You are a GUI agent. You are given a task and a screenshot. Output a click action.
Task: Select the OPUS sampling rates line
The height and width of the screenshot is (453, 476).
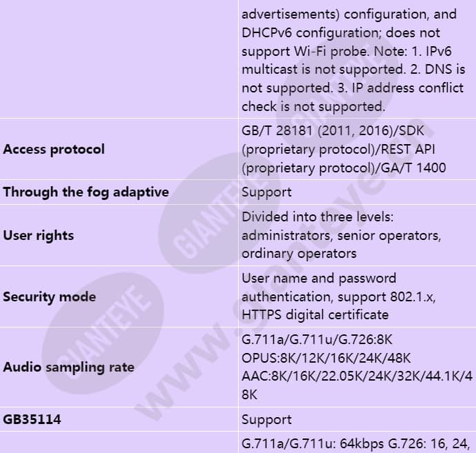coord(326,358)
